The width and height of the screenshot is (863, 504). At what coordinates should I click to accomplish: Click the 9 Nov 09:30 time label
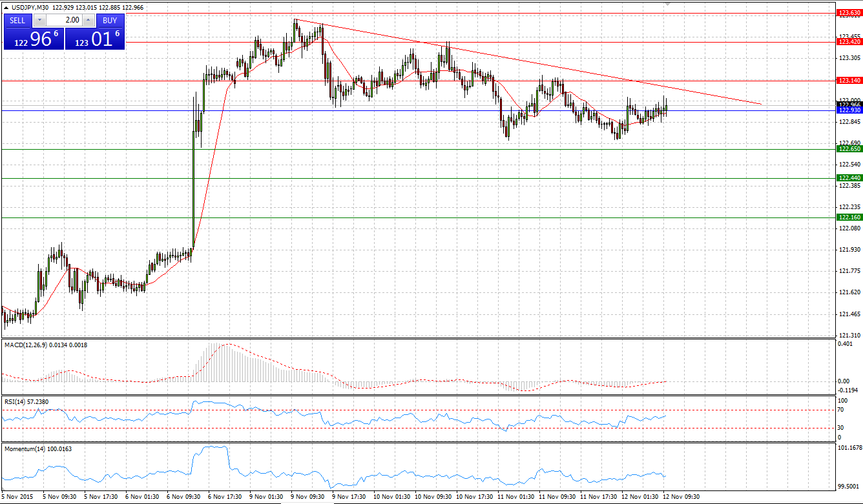[x=307, y=497]
